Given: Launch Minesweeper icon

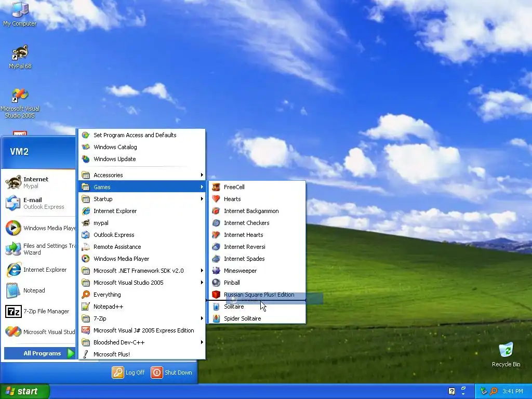Looking at the screenshot, I should pos(216,270).
